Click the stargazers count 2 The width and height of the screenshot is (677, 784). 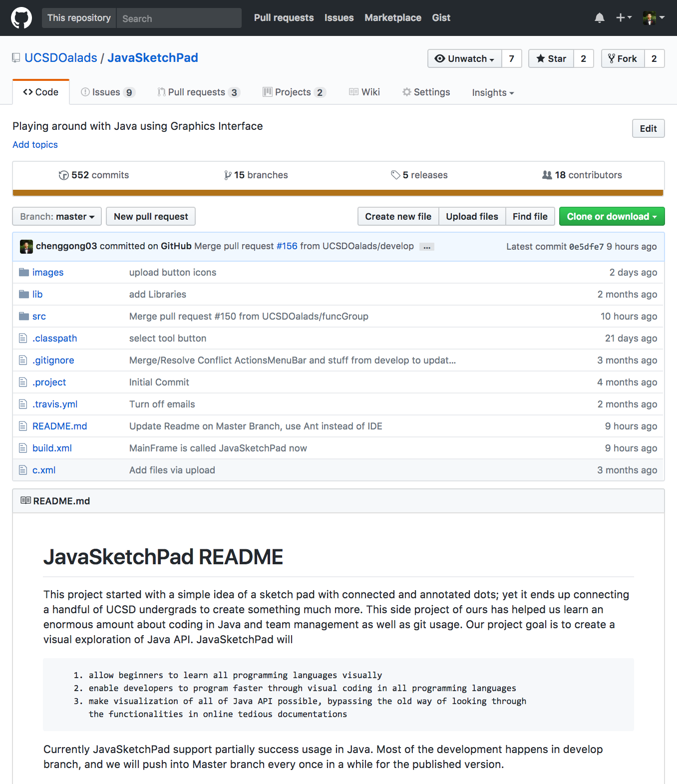pos(584,58)
